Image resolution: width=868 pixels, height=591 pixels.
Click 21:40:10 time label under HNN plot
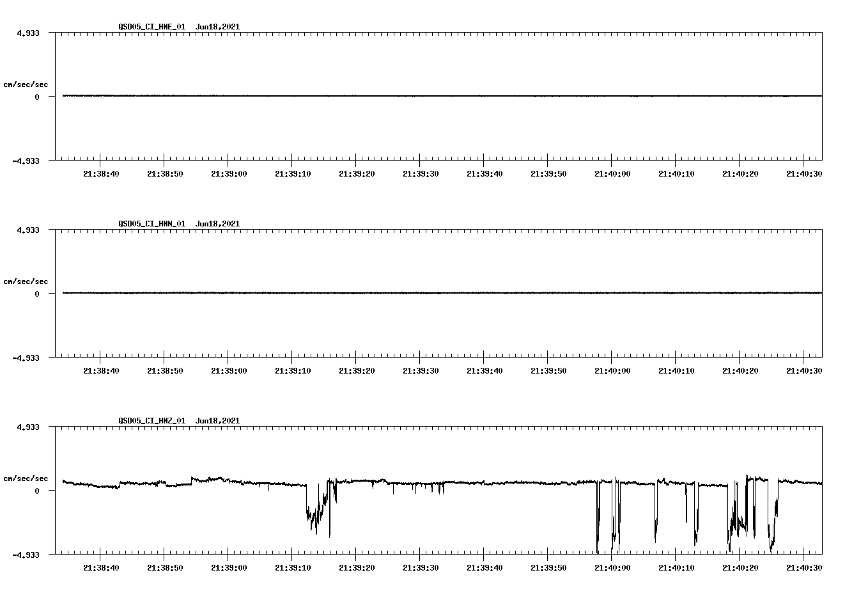point(676,371)
